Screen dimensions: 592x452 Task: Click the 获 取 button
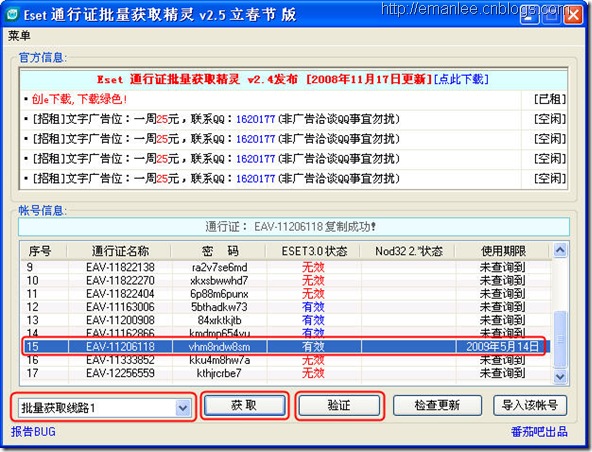(244, 406)
